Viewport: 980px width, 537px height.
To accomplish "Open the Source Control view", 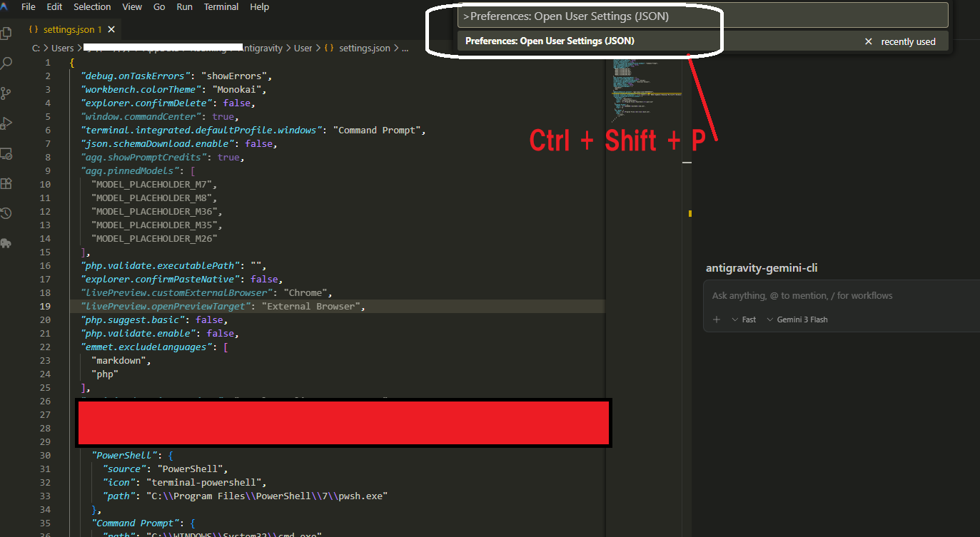I will click(x=6, y=93).
